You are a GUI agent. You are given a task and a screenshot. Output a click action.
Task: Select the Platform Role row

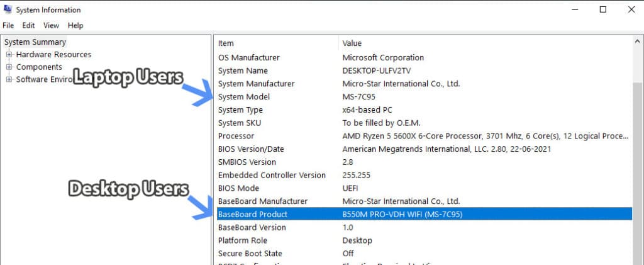(424, 240)
